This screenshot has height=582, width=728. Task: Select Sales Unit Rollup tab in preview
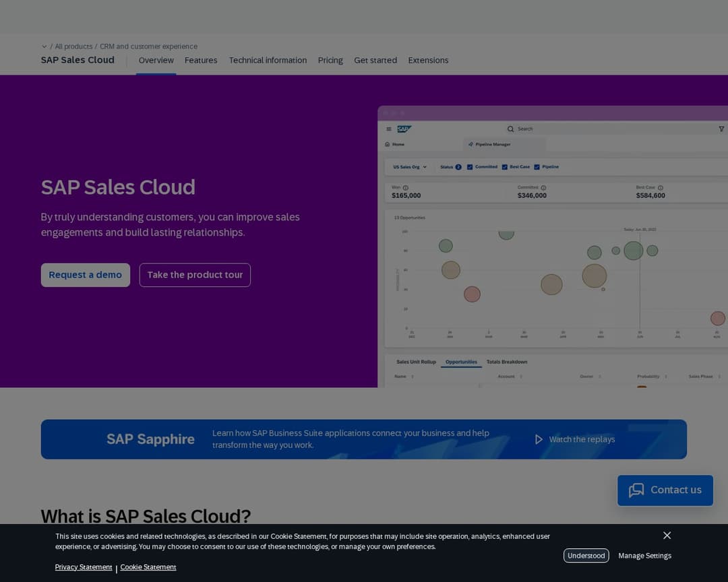tap(416, 362)
